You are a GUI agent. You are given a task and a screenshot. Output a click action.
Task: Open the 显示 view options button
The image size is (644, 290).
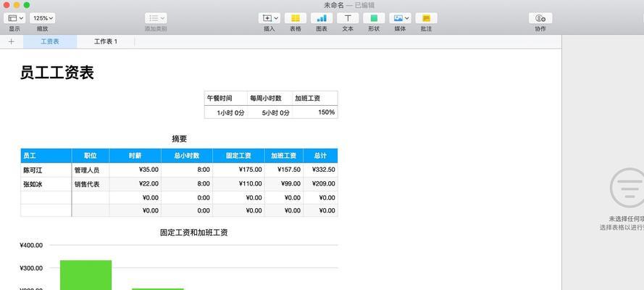click(14, 18)
